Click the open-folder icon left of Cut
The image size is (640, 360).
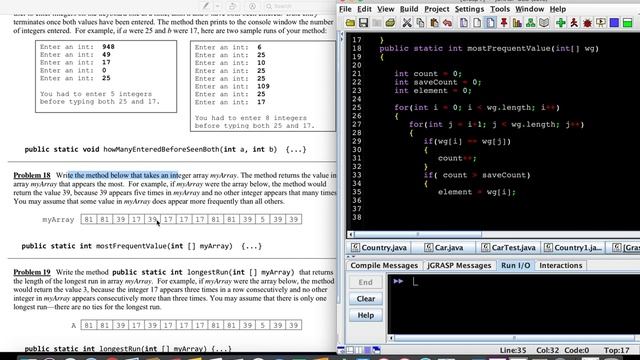tap(390, 23)
